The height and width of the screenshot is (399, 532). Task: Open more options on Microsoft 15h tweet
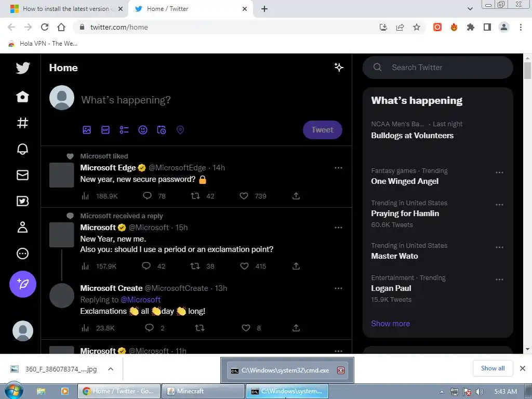[x=338, y=228]
